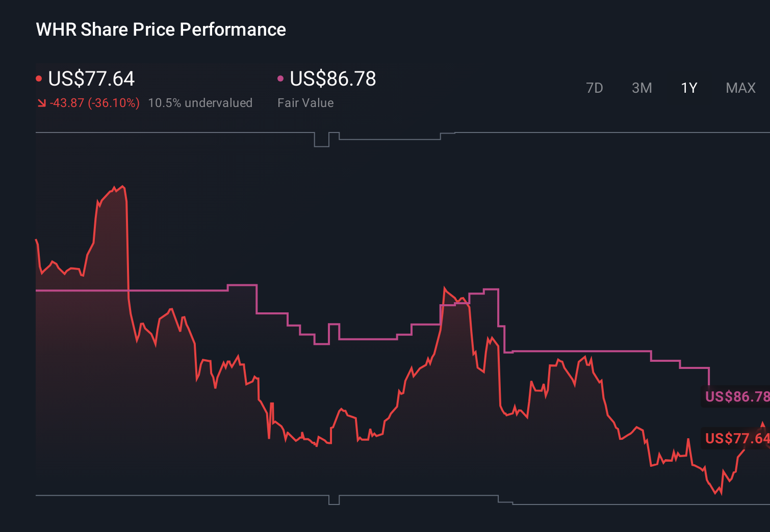Click the red downward-trend arrow icon
This screenshot has height=532, width=770.
coord(42,102)
